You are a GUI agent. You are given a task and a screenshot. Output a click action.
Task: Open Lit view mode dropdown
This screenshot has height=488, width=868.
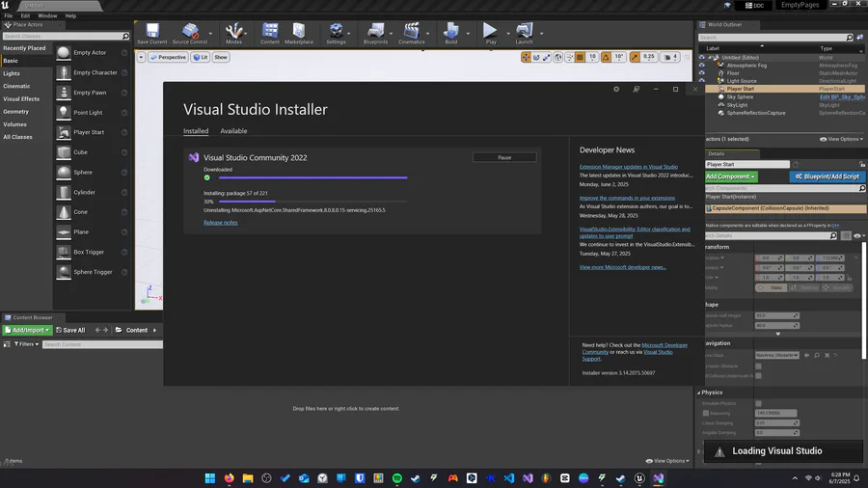tap(201, 57)
